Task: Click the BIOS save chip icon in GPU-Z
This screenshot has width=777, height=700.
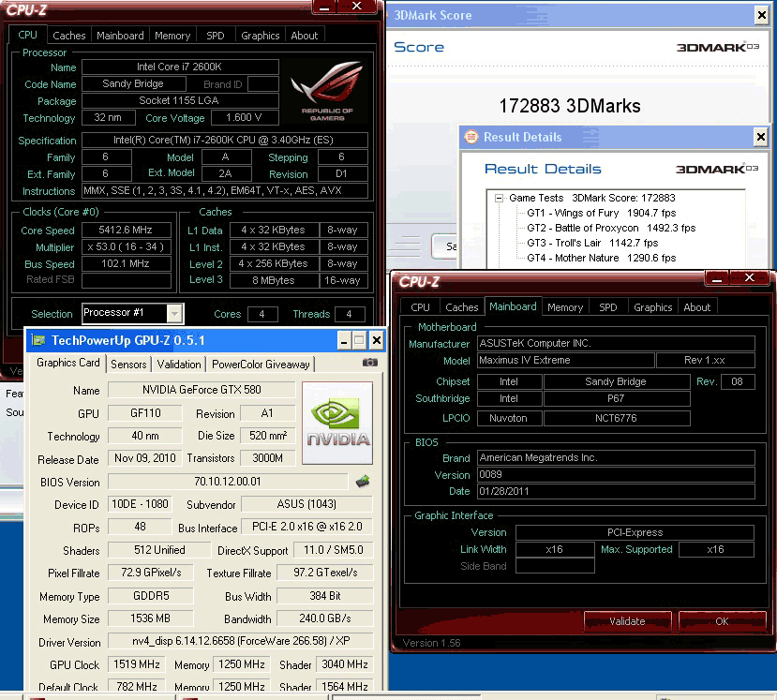Action: pyautogui.click(x=362, y=482)
